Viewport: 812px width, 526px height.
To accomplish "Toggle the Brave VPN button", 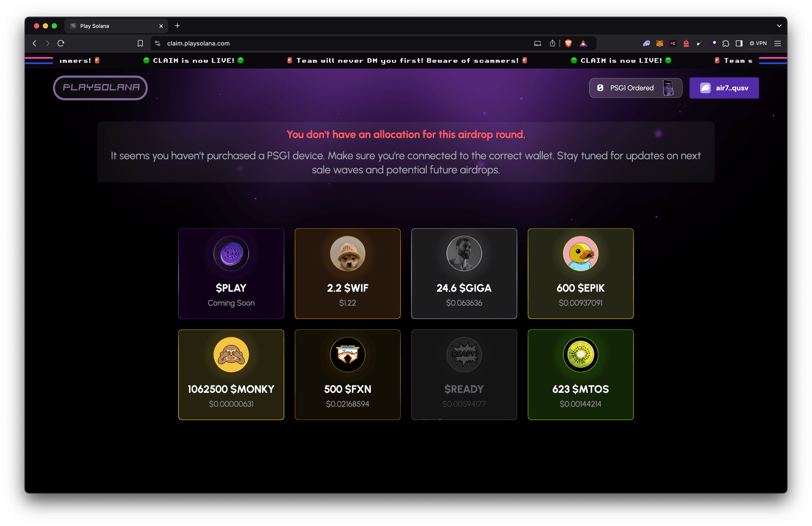I will click(x=758, y=43).
